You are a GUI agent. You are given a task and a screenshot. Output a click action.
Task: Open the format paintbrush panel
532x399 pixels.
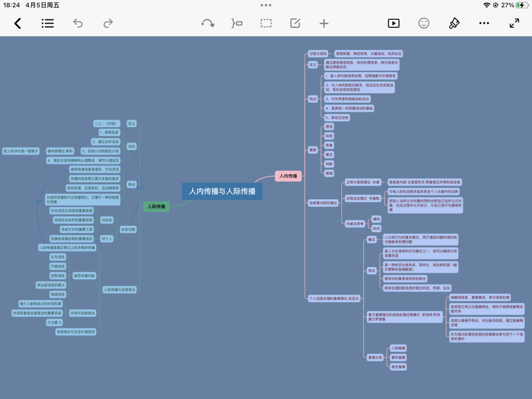pyautogui.click(x=454, y=24)
